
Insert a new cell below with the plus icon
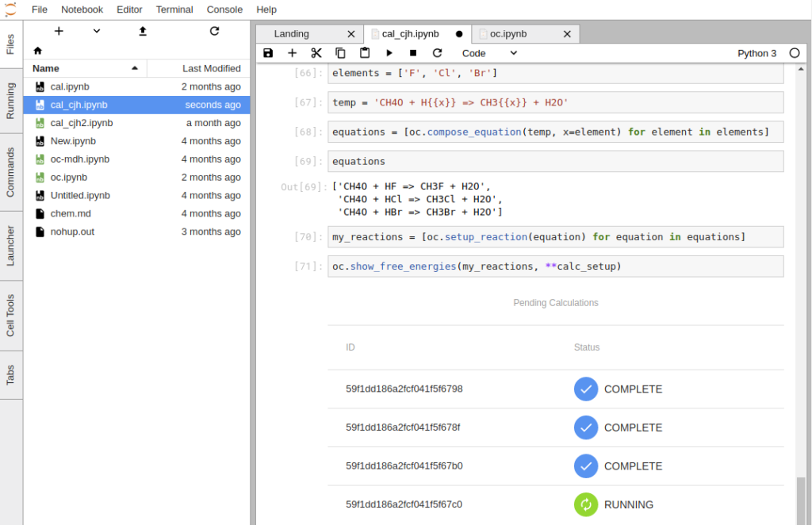[292, 53]
